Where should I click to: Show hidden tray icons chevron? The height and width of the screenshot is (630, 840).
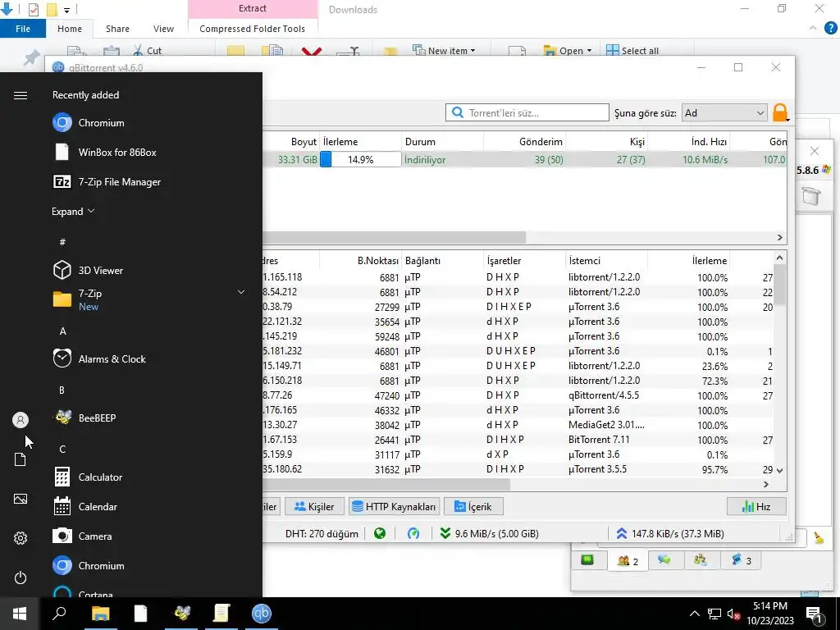[694, 614]
